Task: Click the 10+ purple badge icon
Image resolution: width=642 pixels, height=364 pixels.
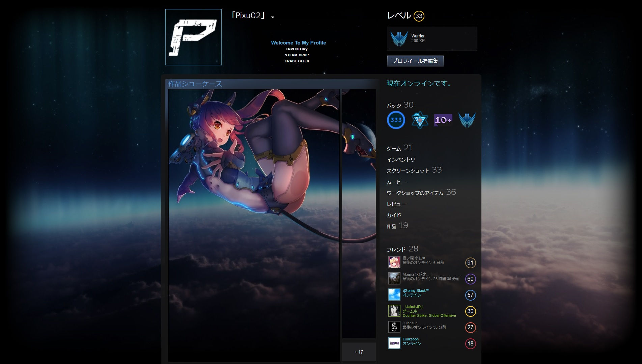Action: click(443, 120)
